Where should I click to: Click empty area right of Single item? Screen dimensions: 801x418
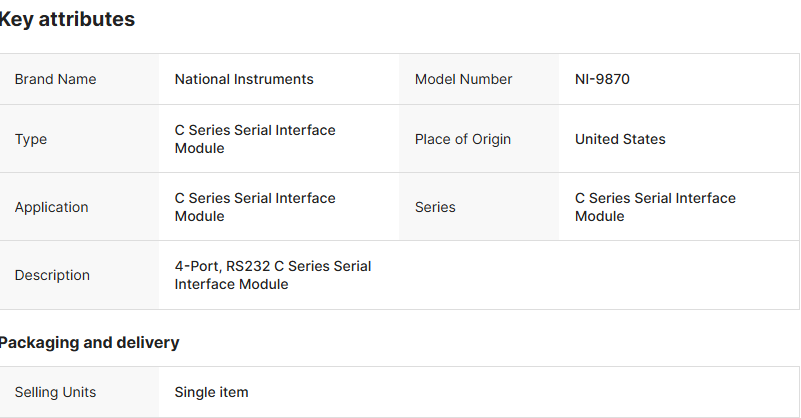tap(520, 392)
